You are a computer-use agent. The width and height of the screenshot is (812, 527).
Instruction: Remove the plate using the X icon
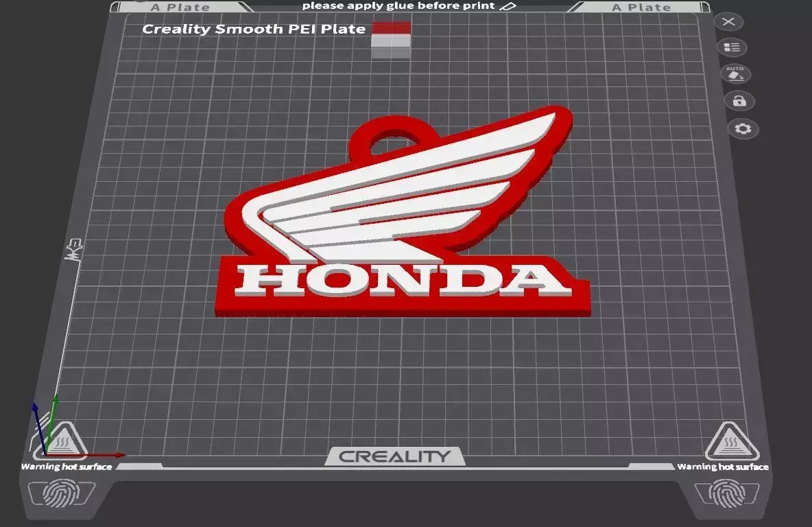tap(728, 22)
